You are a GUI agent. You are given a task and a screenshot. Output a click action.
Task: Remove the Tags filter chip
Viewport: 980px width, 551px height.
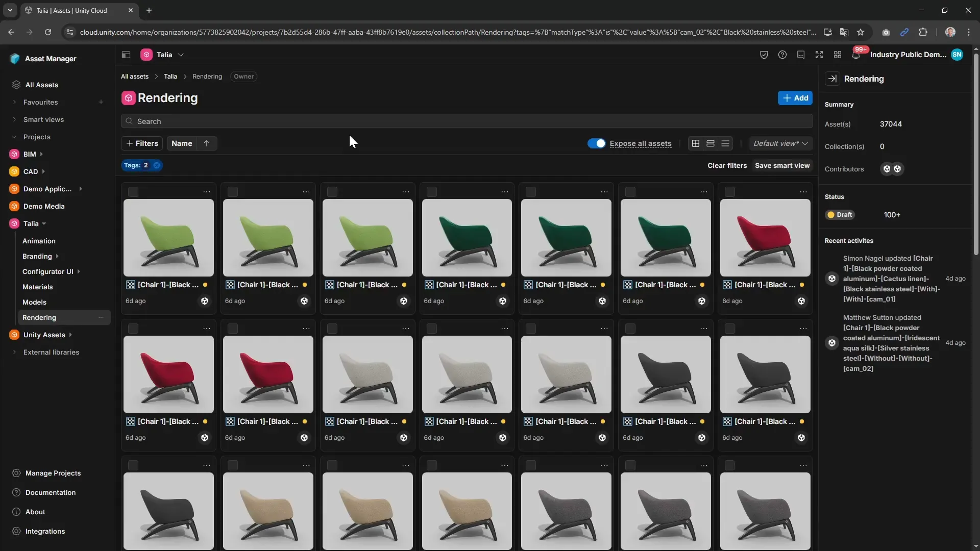157,165
